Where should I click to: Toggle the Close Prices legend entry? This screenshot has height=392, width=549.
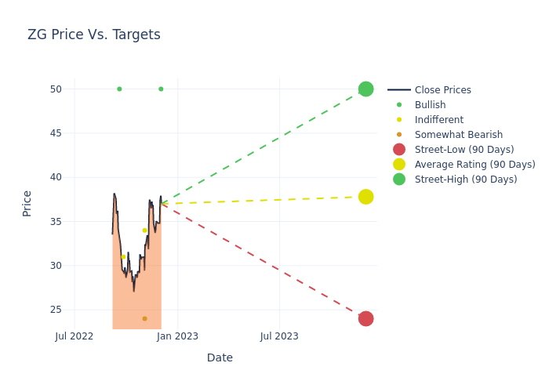(x=442, y=90)
